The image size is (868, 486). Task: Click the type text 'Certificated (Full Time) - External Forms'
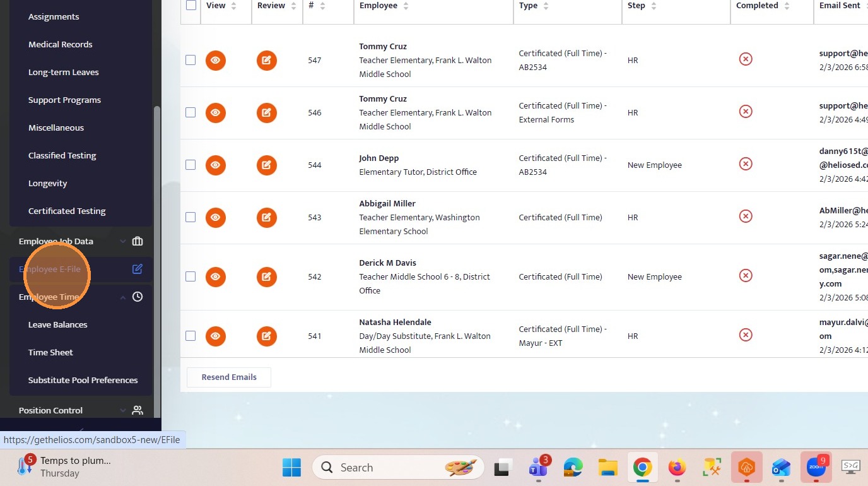(563, 112)
